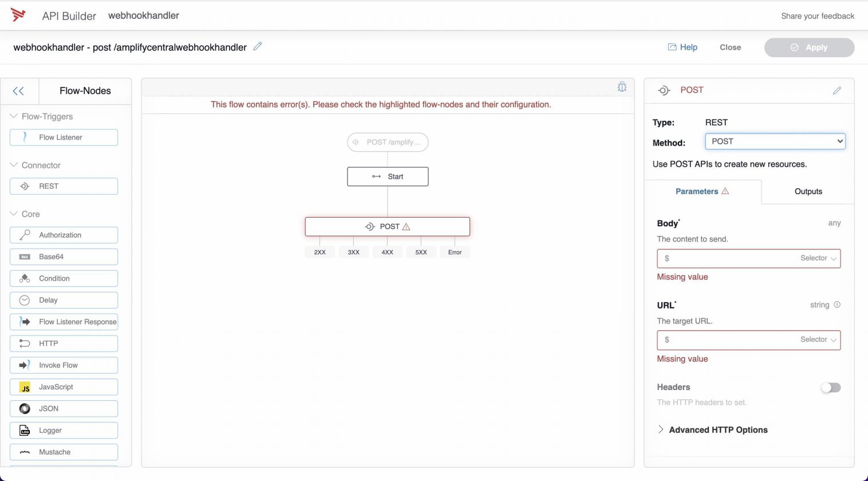Viewport: 868px width, 481px height.
Task: Select the Base64 flow-node
Action: (x=64, y=257)
